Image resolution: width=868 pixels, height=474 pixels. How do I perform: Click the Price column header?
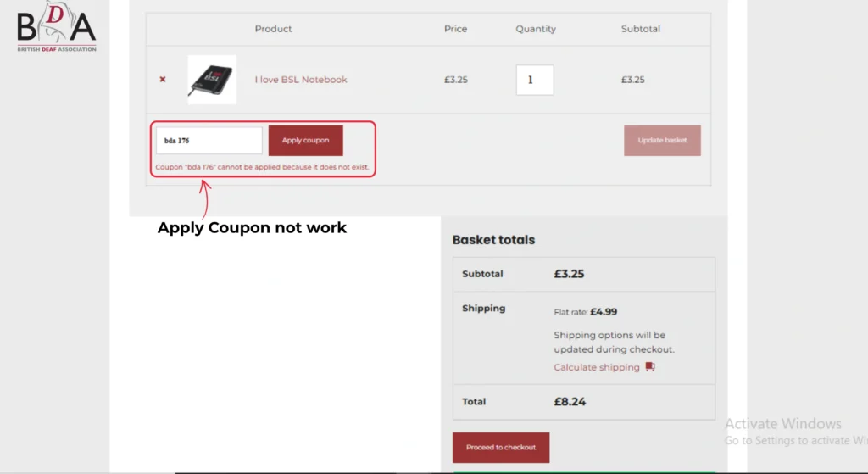(455, 29)
